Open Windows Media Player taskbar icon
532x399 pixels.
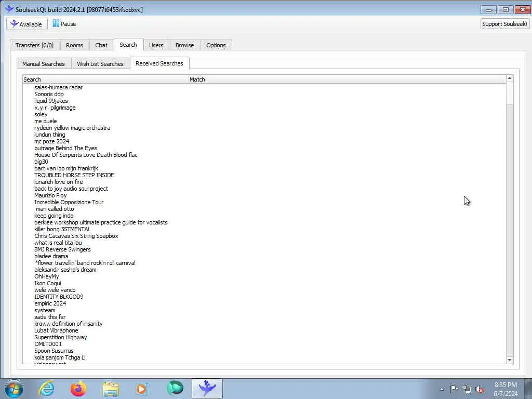[x=142, y=389]
